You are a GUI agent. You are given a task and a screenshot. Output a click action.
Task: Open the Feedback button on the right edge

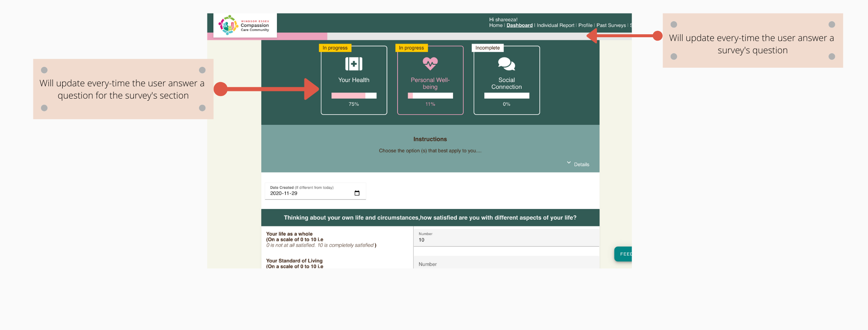click(623, 254)
